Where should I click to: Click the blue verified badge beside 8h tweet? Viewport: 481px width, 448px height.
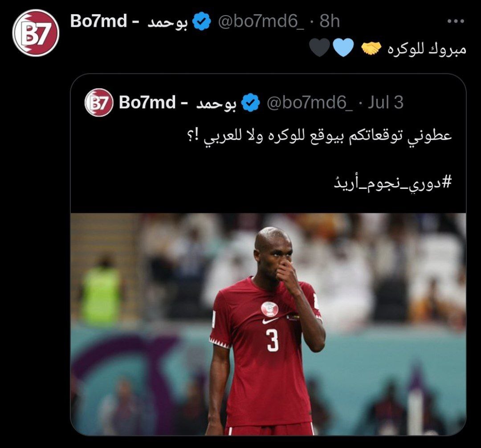pos(202,22)
